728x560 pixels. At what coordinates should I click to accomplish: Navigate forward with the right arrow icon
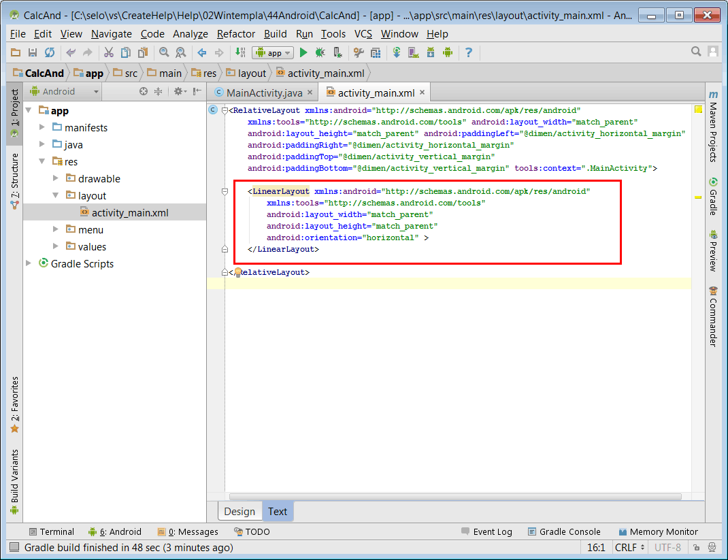tap(218, 52)
